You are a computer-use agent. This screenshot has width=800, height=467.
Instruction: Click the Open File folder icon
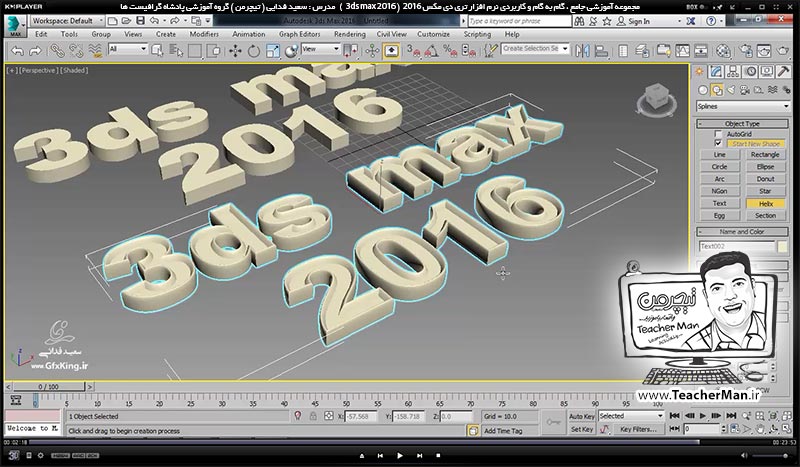pos(126,21)
